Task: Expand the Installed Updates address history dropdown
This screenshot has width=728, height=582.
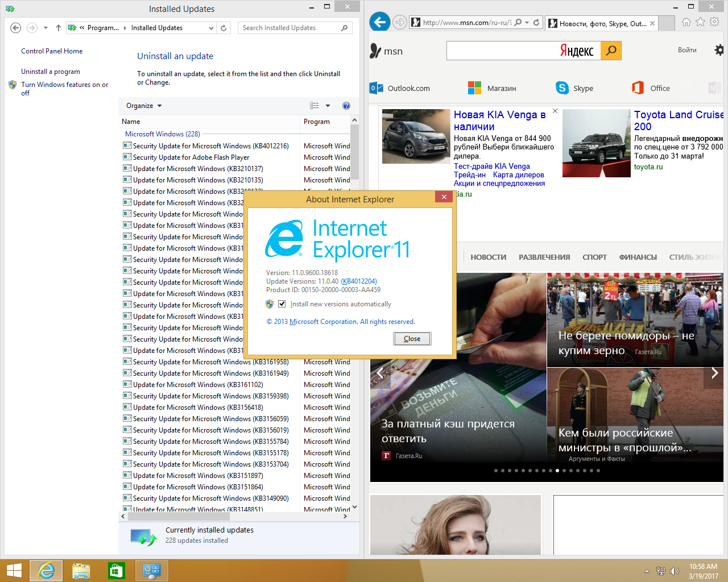Action: pos(211,28)
